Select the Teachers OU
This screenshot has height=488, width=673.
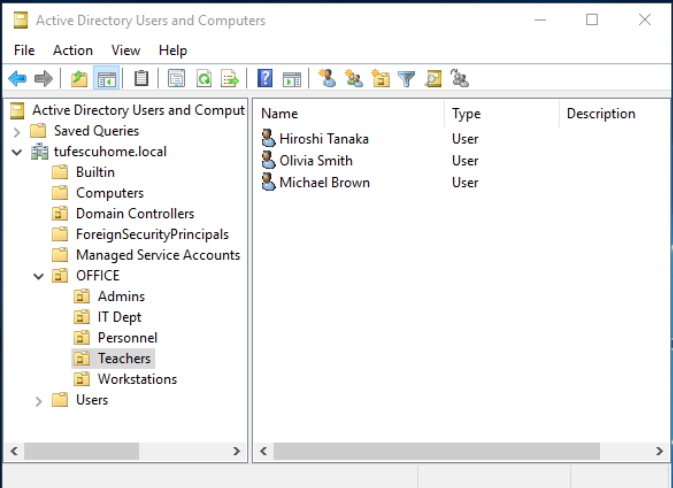pos(124,358)
